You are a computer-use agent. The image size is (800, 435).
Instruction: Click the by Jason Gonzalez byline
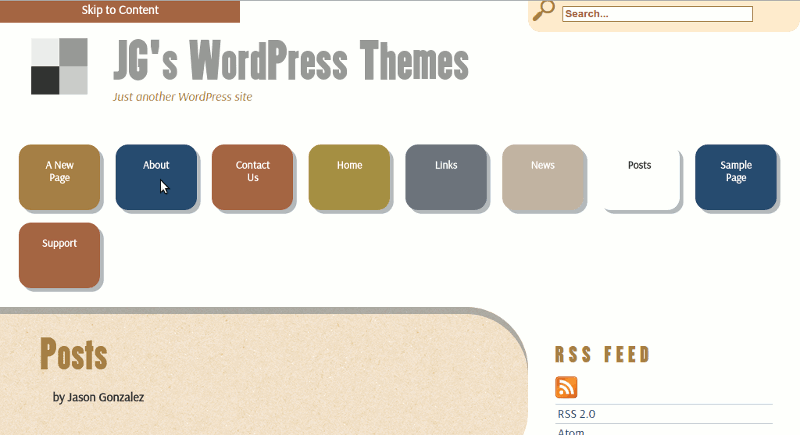pos(98,397)
